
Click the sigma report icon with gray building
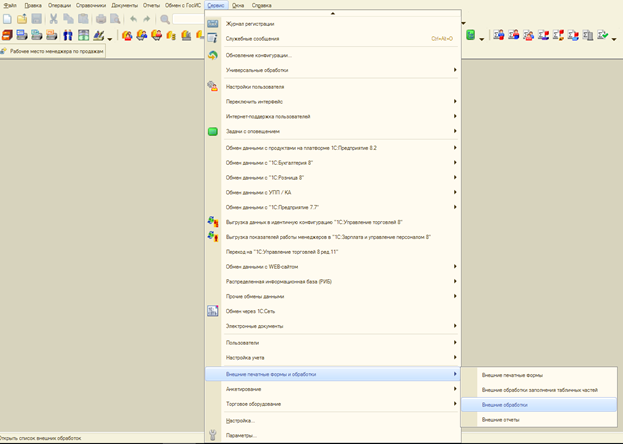(588, 35)
